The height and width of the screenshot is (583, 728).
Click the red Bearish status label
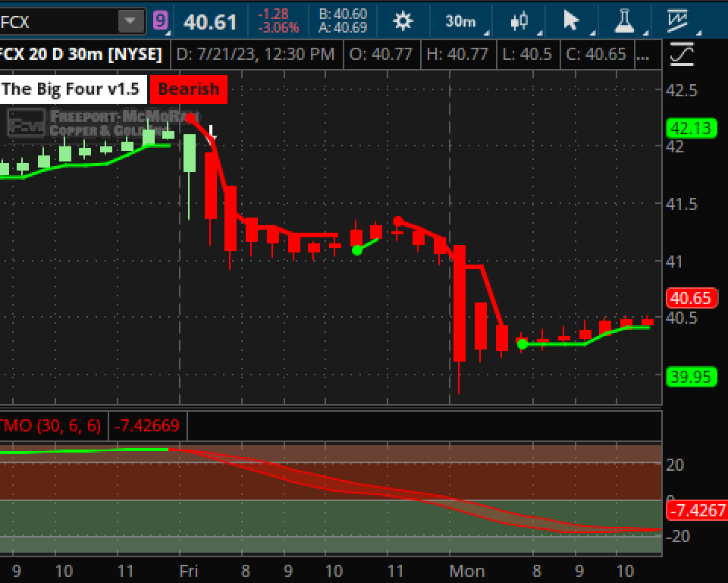[x=188, y=89]
